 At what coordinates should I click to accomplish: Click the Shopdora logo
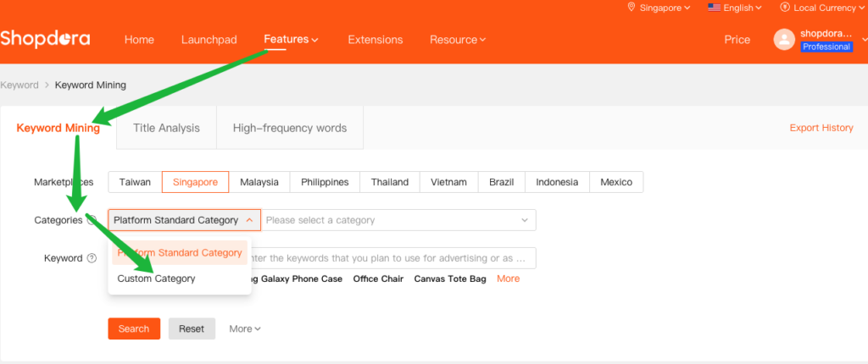45,39
